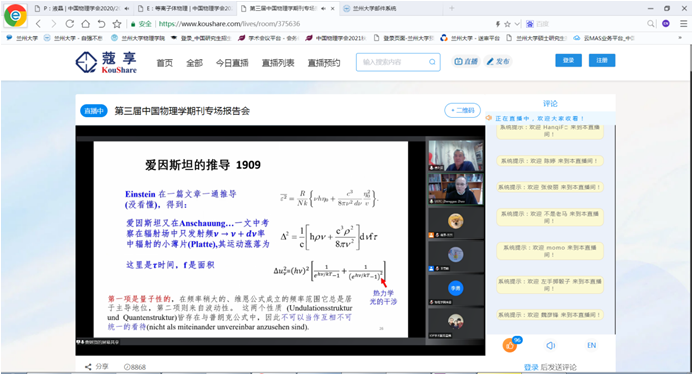Click the speaker icon below comments
Image resolution: width=693 pixels, height=375 pixels.
[x=551, y=345]
